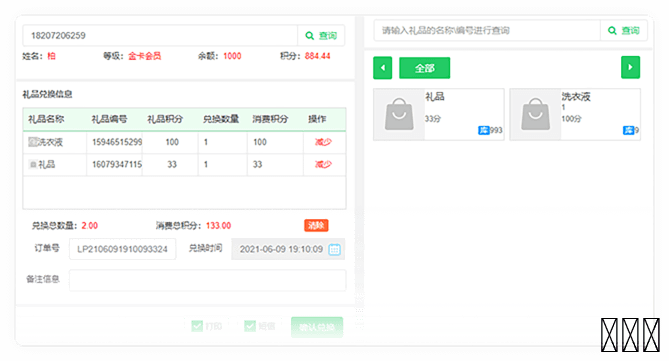Click the 礼品 thumbnail in exchange table
The height and width of the screenshot is (361, 669).
[x=33, y=164]
